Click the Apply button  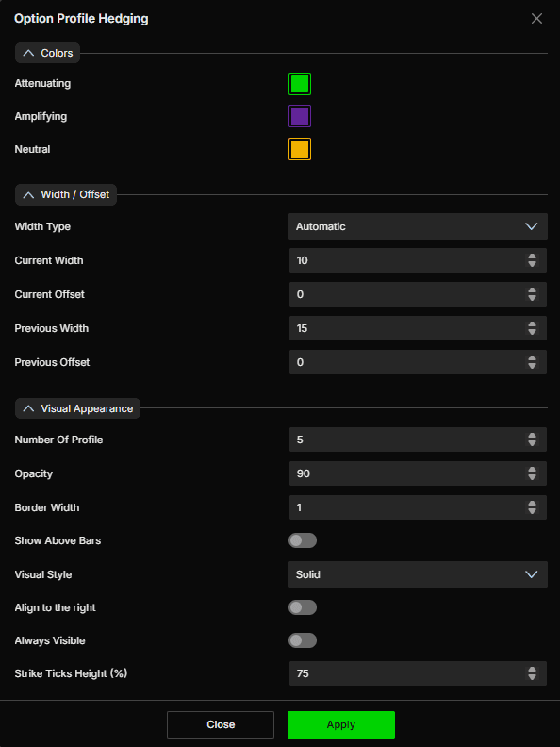click(341, 724)
